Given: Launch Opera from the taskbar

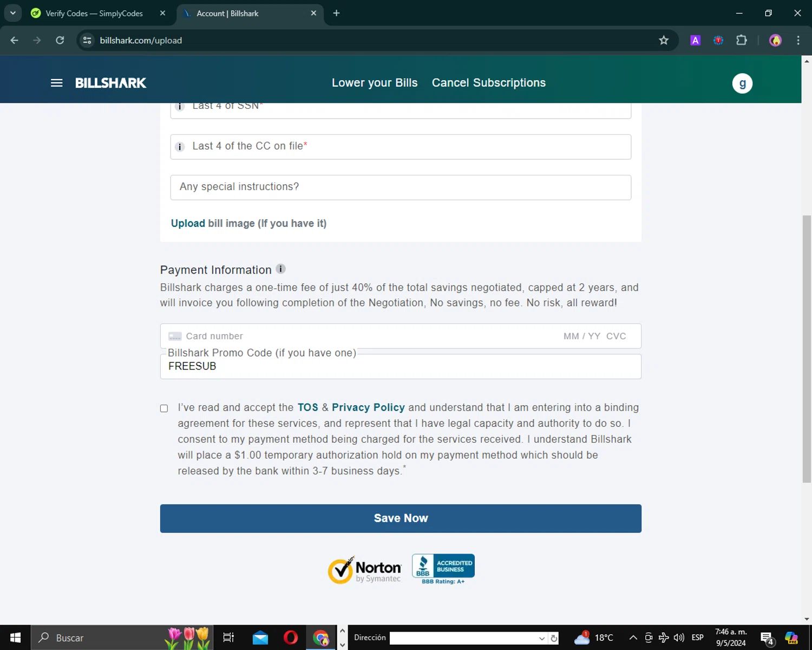Looking at the screenshot, I should tap(291, 638).
